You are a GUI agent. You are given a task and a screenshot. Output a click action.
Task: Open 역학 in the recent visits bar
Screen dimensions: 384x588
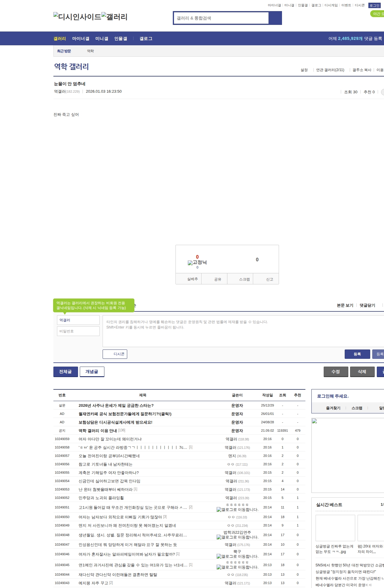(91, 51)
